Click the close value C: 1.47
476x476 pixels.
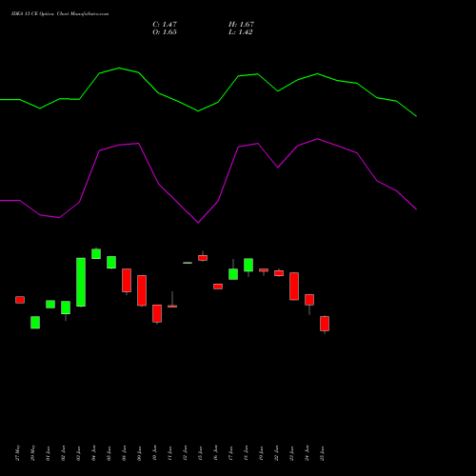(x=165, y=25)
